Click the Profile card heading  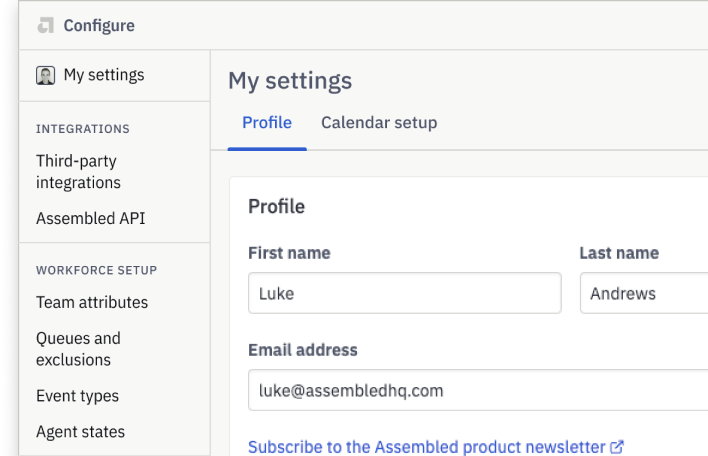pyautogui.click(x=277, y=206)
